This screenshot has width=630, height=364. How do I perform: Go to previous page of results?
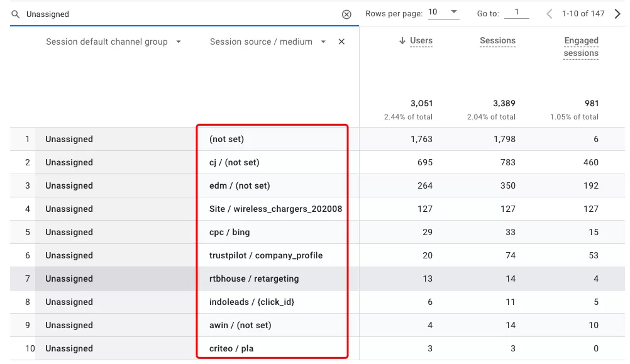(550, 14)
